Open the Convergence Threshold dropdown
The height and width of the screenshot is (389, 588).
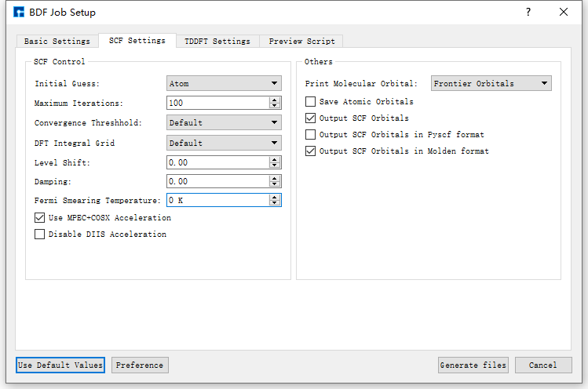pos(224,122)
